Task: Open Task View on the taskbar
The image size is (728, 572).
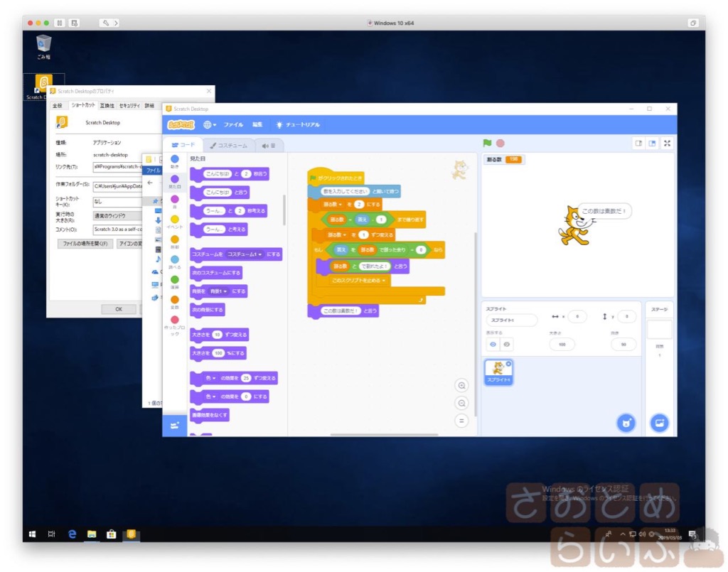Action: (51, 534)
